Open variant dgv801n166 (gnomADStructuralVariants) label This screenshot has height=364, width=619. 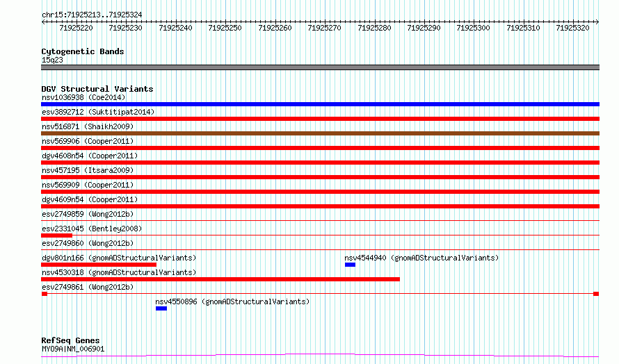[119, 258]
